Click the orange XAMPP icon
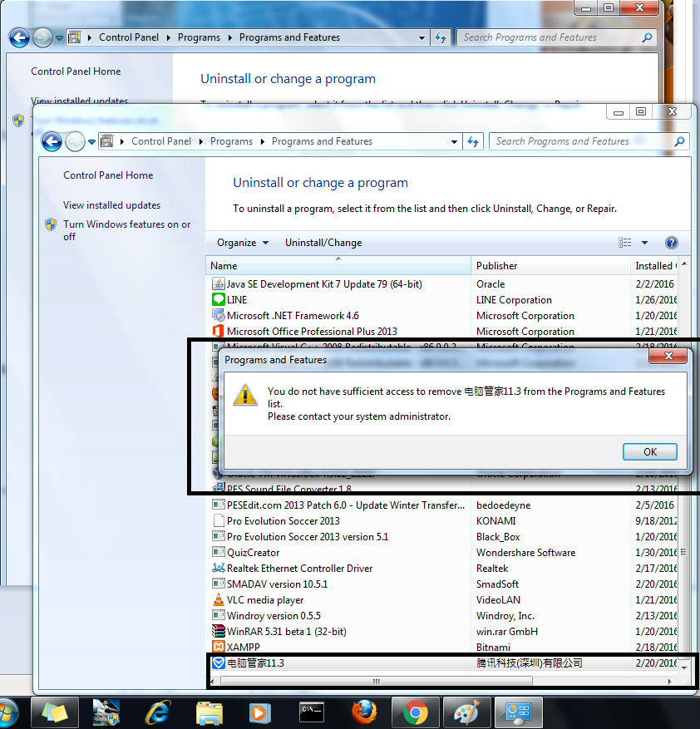This screenshot has width=700, height=729. pos(218,647)
